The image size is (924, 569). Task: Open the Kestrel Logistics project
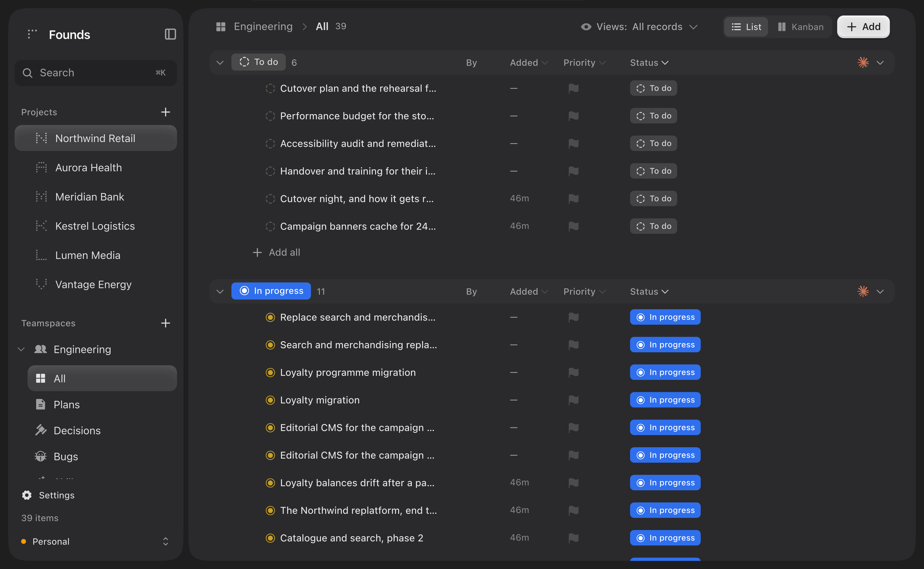[96, 226]
